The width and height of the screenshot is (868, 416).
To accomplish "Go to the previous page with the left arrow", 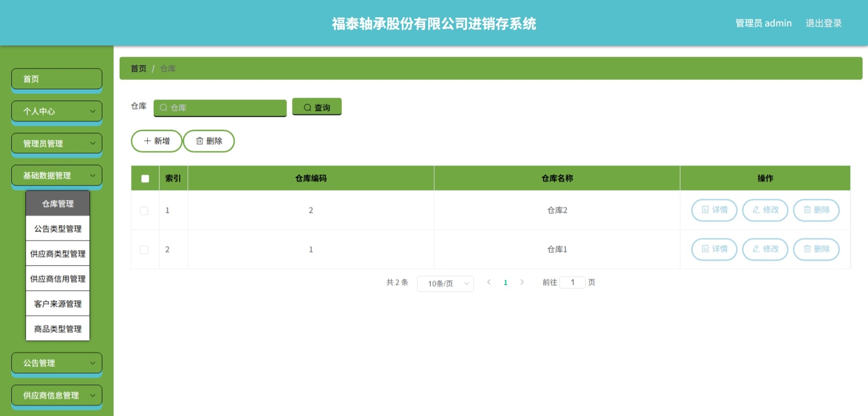I will [x=489, y=282].
